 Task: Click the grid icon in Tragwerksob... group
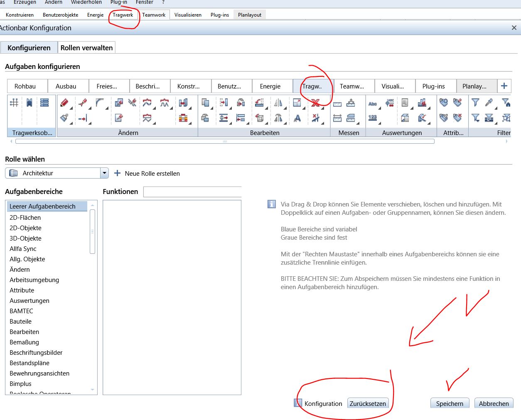pos(14,102)
